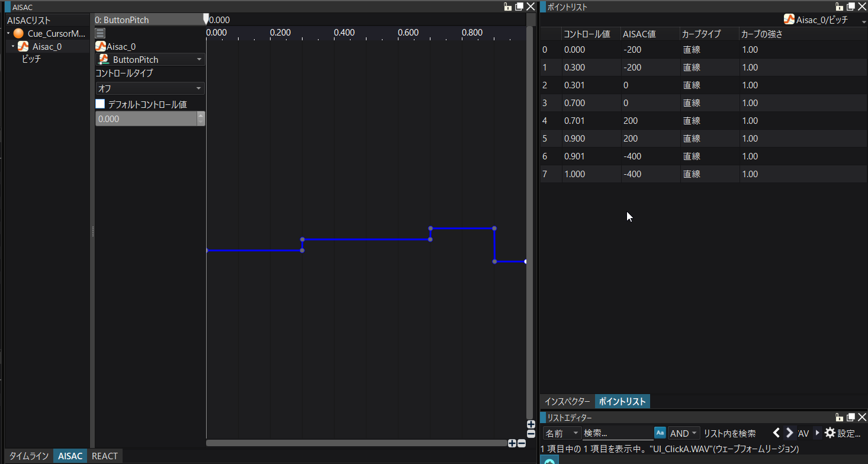Click the 0.300 control value cell
This screenshot has height=464, width=868.
click(x=591, y=68)
